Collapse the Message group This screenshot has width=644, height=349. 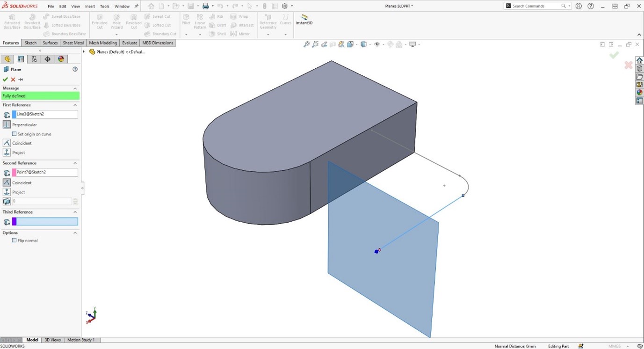coord(74,88)
